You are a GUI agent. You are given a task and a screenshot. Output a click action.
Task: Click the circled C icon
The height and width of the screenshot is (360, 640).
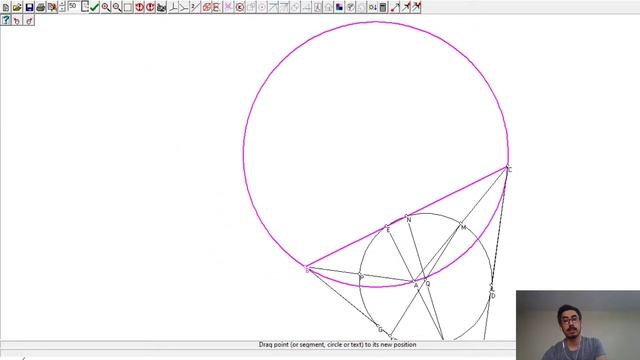click(x=240, y=7)
